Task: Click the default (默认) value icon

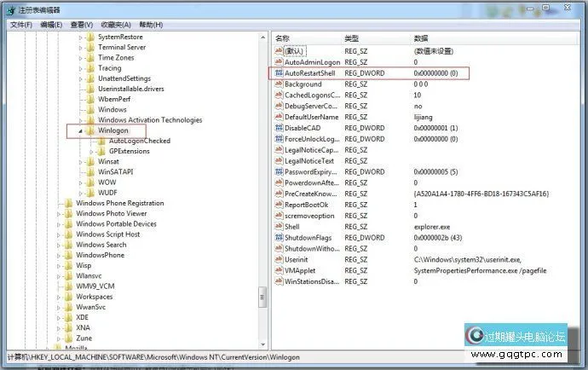Action: [279, 51]
